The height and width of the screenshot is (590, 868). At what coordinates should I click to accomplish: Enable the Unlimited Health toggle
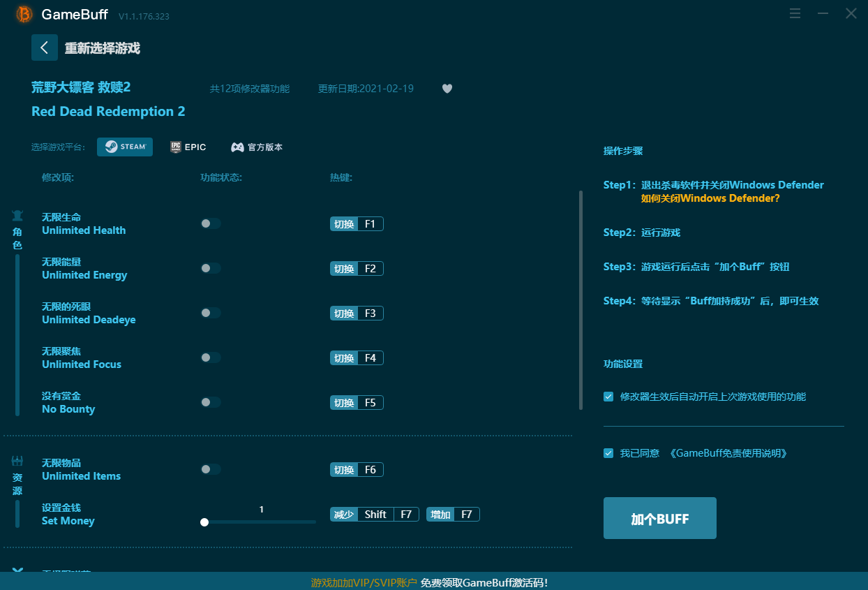click(211, 223)
